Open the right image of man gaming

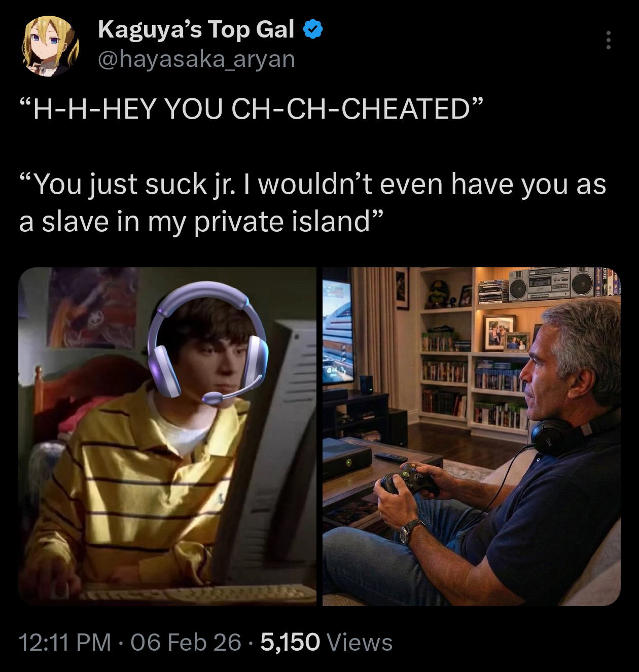pos(472,436)
